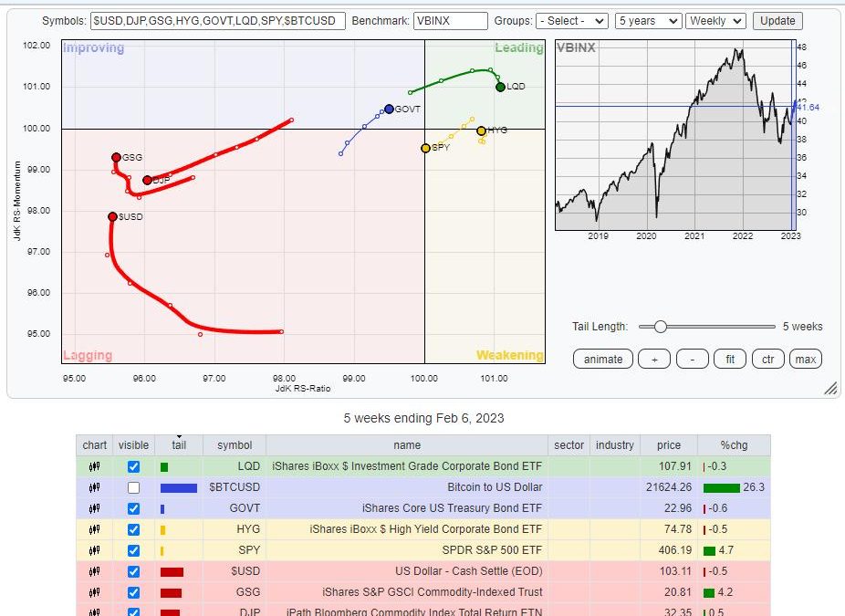Click the 26.3 percent change cell
The image size is (845, 616).
(x=734, y=487)
